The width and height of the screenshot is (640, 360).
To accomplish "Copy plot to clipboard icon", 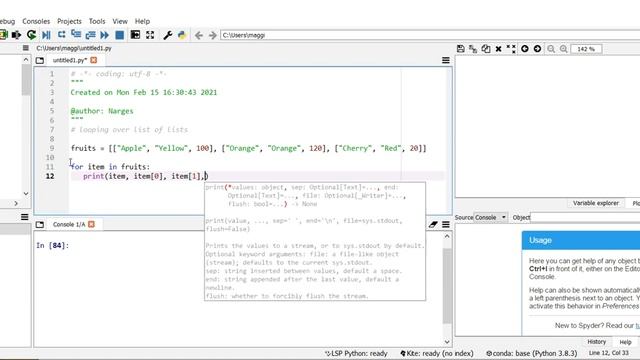I will (x=486, y=49).
